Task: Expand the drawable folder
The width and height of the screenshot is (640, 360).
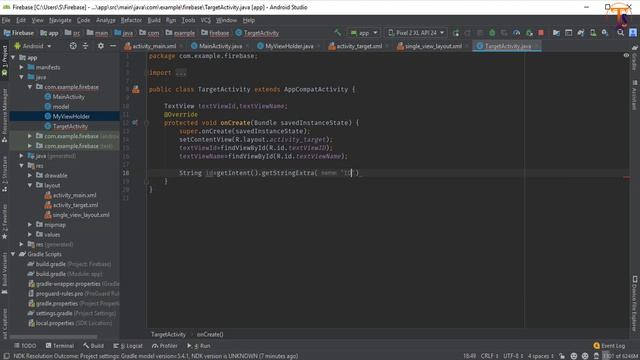Action: (30, 176)
